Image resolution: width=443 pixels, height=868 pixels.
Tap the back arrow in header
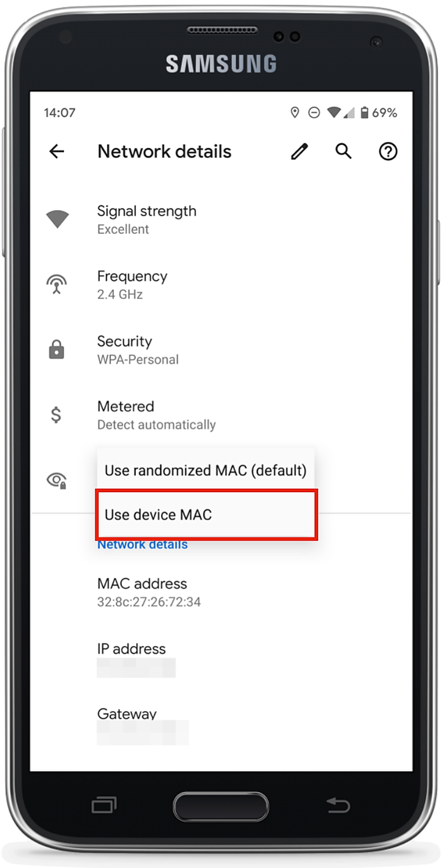[57, 151]
